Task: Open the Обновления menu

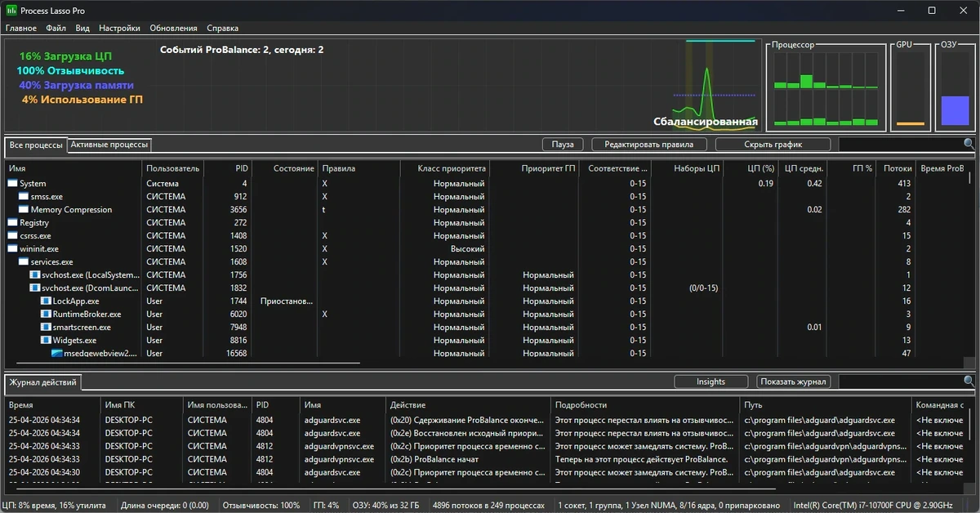Action: (x=173, y=28)
